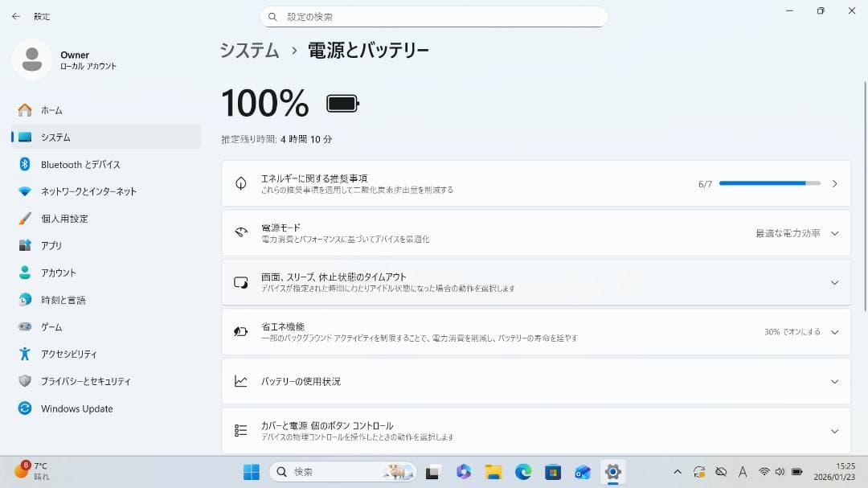Click the energy recommendations leaf icon
This screenshot has width=868, height=488.
click(x=240, y=183)
